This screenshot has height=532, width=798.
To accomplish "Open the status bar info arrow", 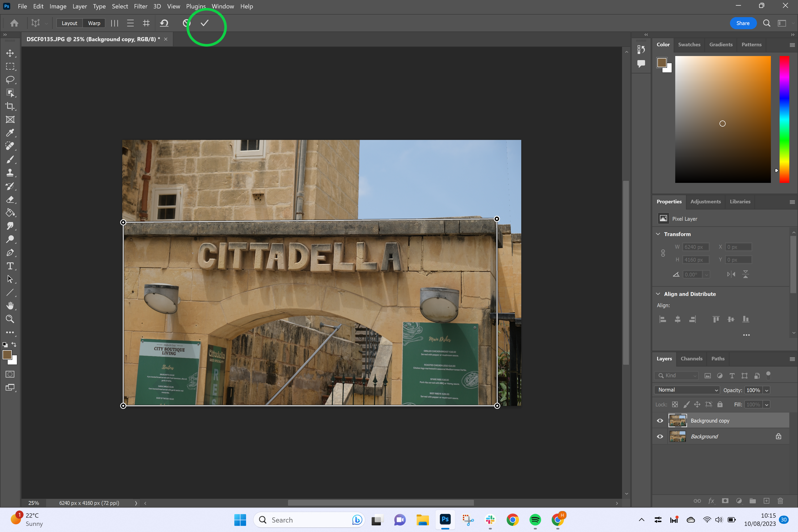I will [136, 503].
